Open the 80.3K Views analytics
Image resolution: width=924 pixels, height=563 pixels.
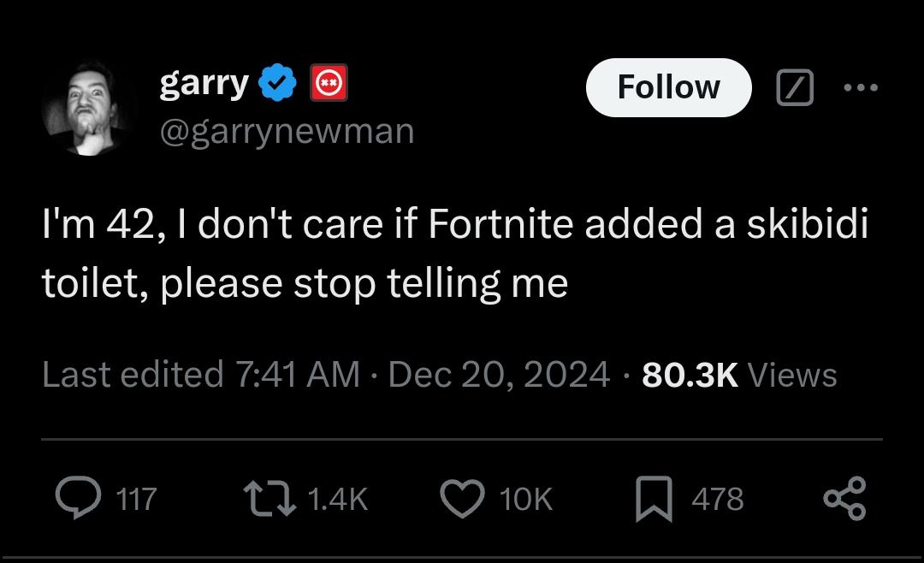[739, 375]
